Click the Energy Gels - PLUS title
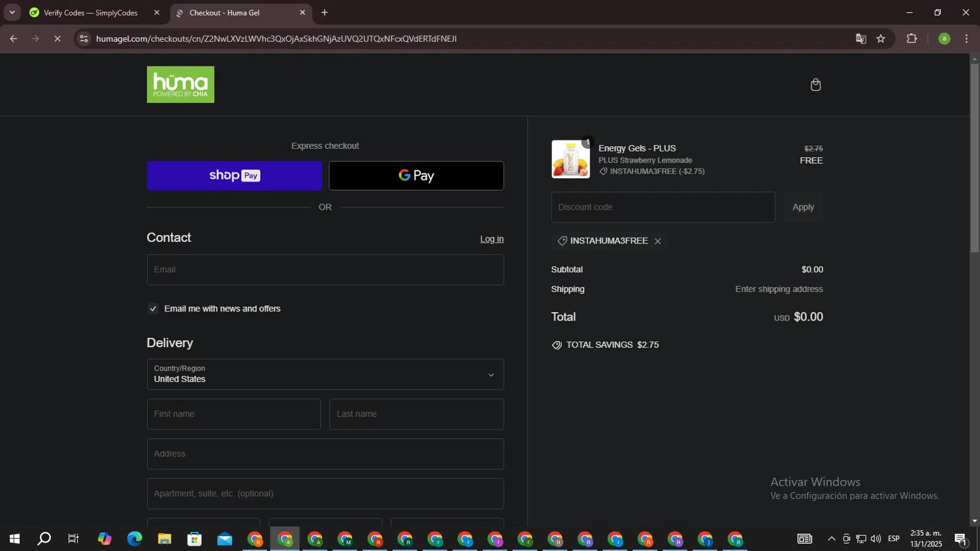 coord(637,148)
